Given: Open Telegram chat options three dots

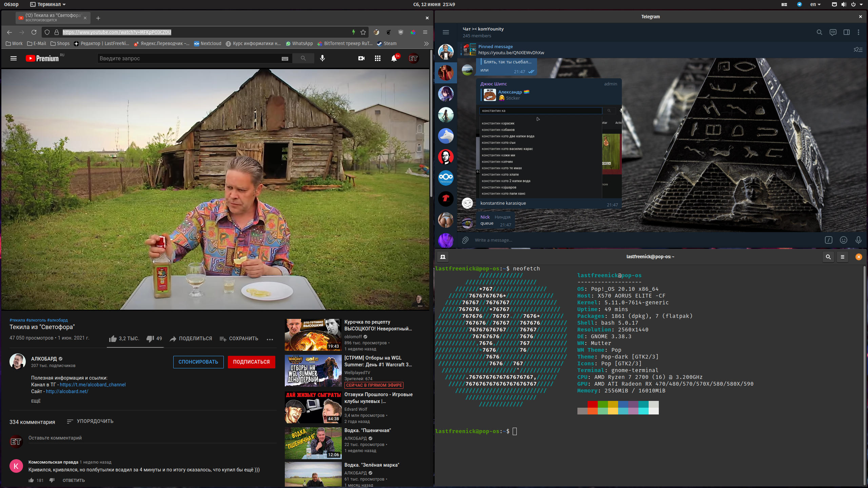Looking at the screenshot, I should pos(859,32).
